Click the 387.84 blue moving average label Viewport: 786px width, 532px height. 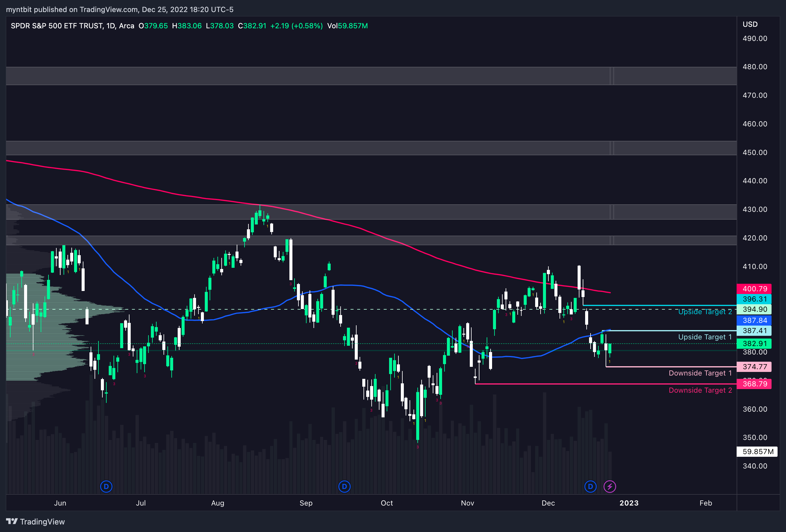pos(754,320)
